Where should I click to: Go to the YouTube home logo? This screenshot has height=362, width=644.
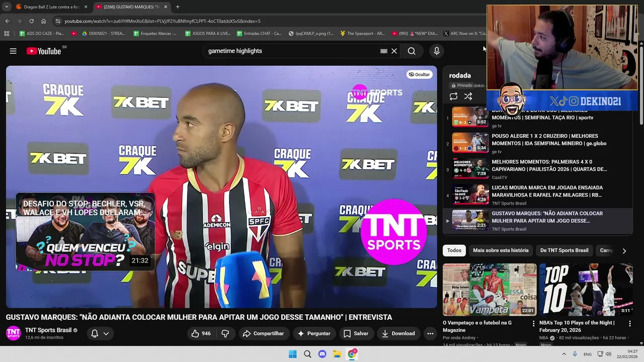click(44, 51)
